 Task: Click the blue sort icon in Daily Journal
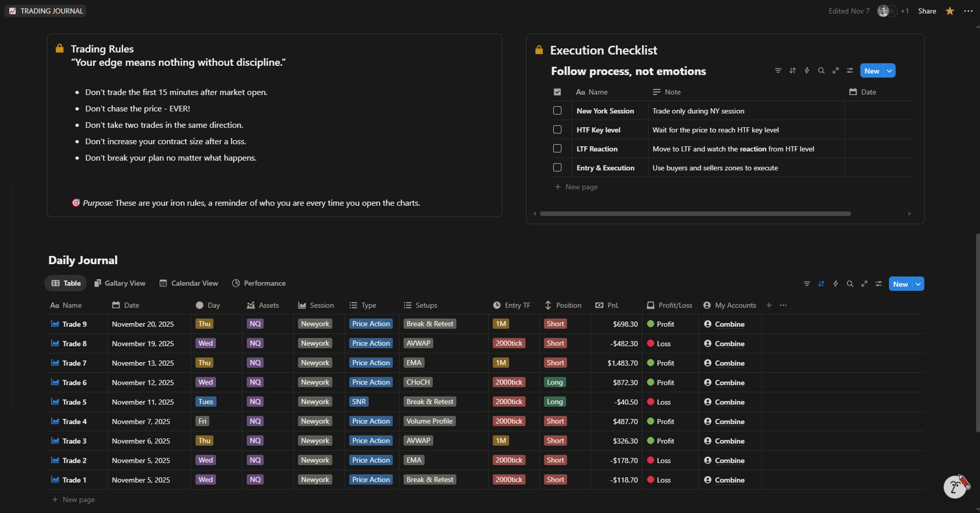(821, 284)
